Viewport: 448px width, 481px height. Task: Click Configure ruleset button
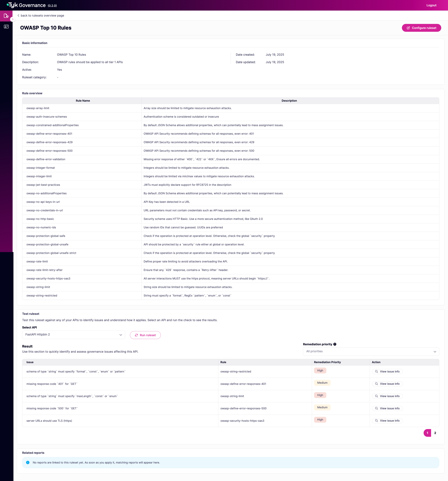tap(421, 28)
